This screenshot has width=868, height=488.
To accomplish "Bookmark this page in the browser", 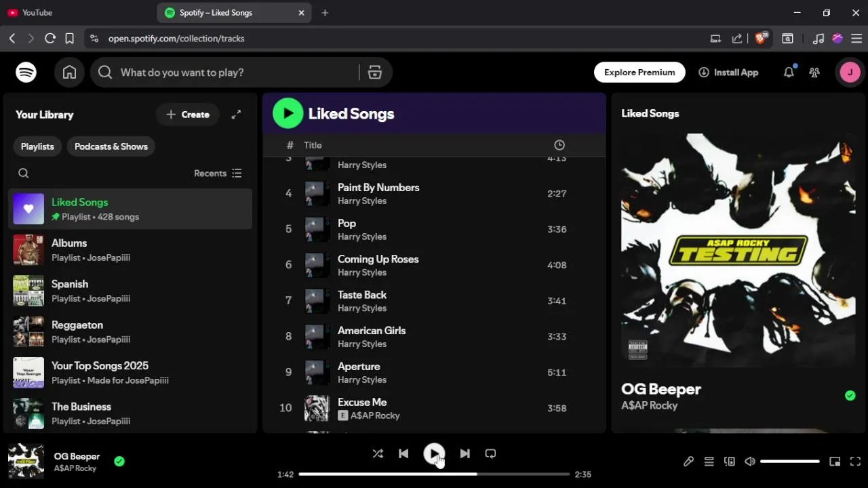I will (x=69, y=39).
